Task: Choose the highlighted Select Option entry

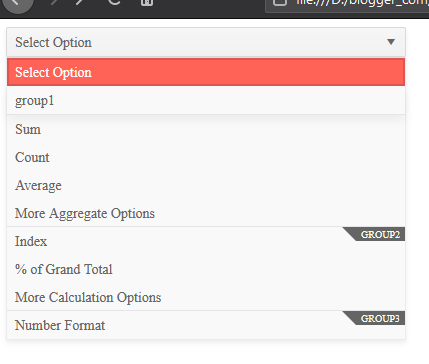Action: coord(206,72)
